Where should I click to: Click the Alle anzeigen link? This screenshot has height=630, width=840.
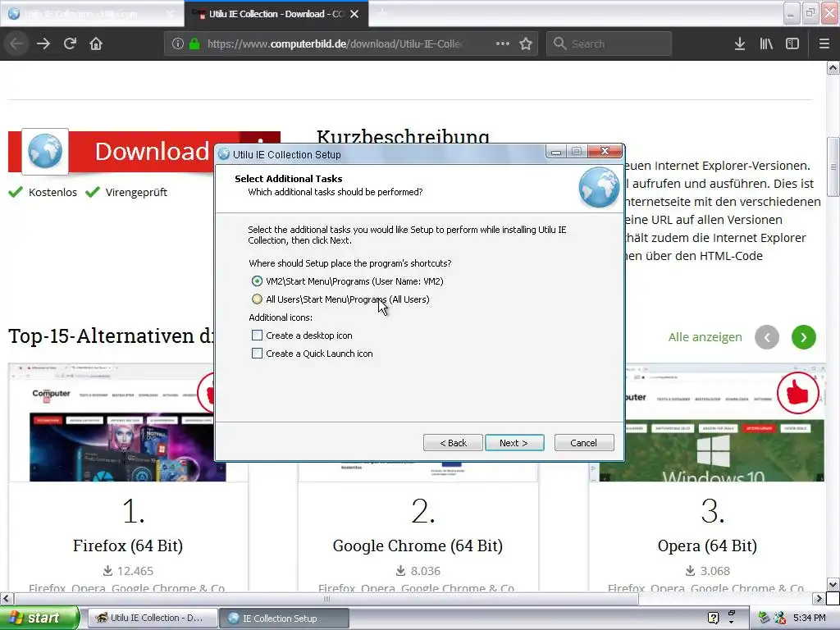pyautogui.click(x=705, y=337)
